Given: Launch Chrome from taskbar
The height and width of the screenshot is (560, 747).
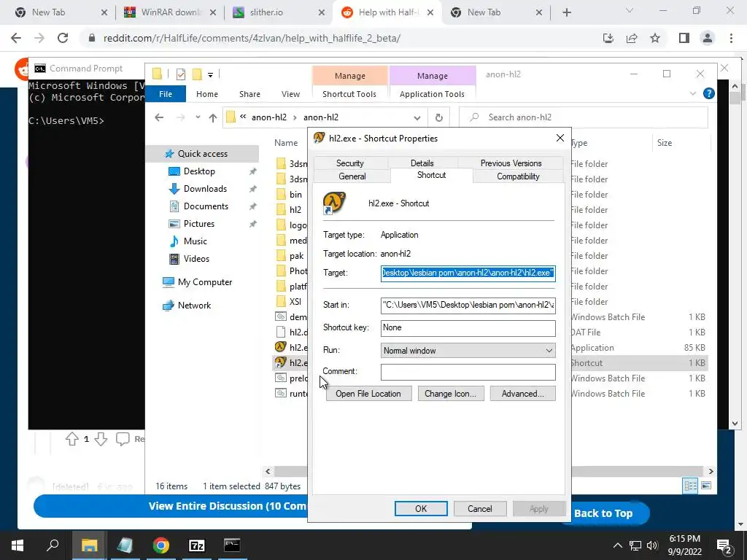Looking at the screenshot, I should (x=160, y=545).
